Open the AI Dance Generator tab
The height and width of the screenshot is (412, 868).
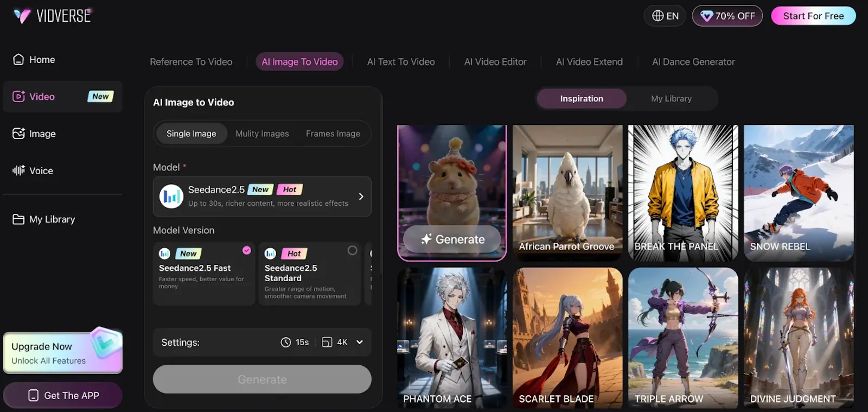point(693,62)
